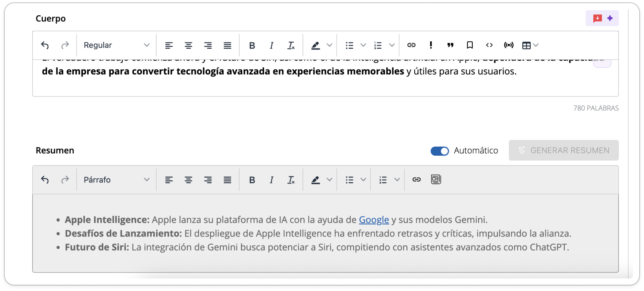Align Resumen text to the right
This screenshot has height=291, width=644.
coord(208,180)
